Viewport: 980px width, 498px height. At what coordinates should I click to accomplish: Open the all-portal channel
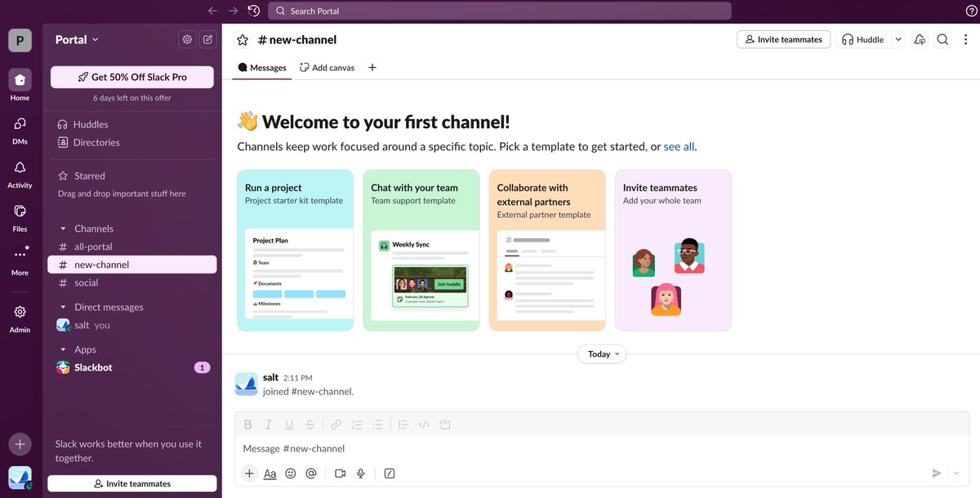tap(132, 247)
